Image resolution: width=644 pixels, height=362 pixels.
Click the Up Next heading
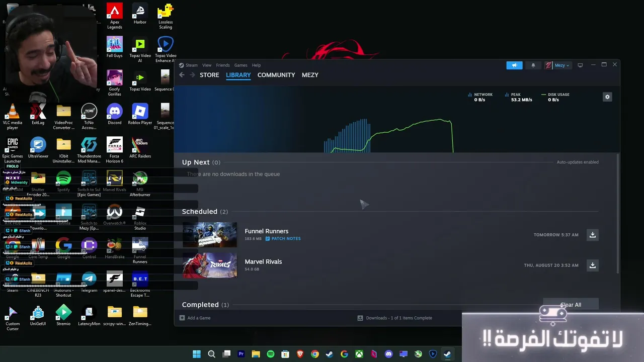[196, 162]
